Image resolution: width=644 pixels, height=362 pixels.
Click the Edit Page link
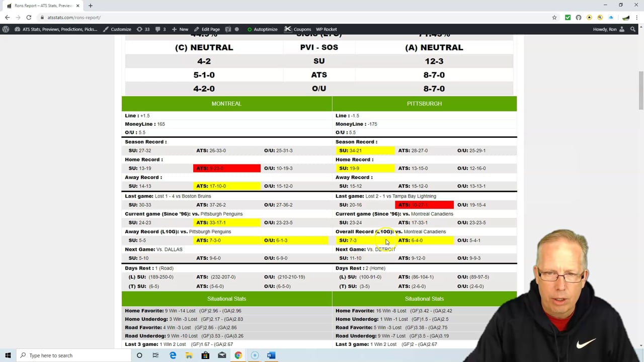(207, 29)
